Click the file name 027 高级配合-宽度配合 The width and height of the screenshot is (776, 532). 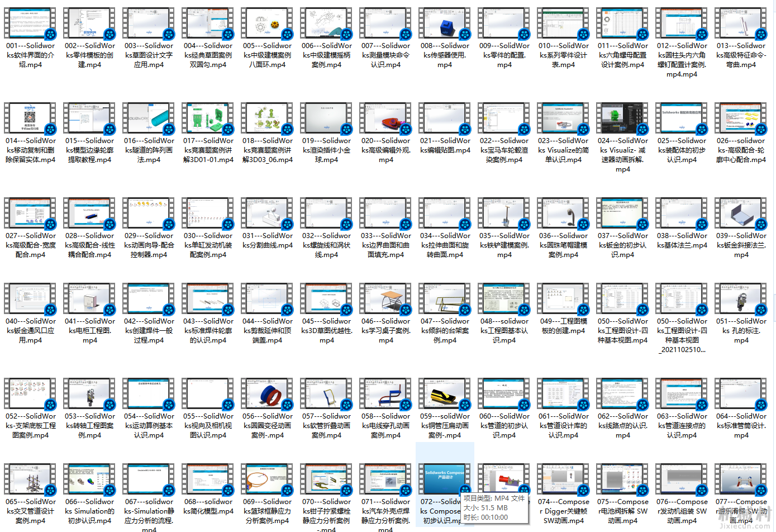coord(30,245)
